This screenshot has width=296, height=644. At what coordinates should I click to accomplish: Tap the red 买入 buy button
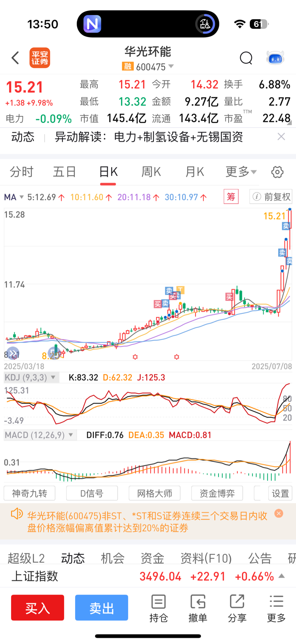click(x=38, y=608)
